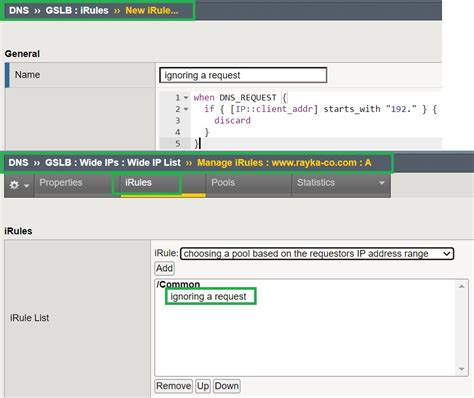Screen dimensions: 474x398
Task: Click the iRule Name input field
Action: pos(243,75)
